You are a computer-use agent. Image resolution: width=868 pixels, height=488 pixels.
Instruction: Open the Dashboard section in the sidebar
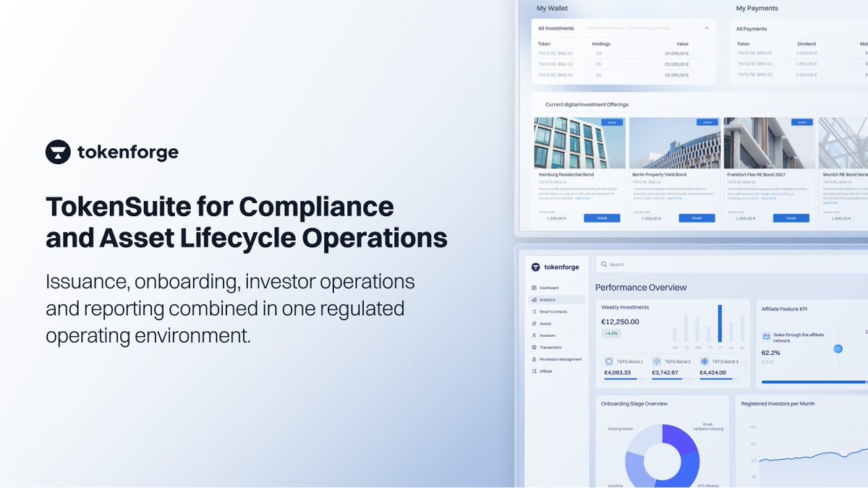click(x=534, y=288)
